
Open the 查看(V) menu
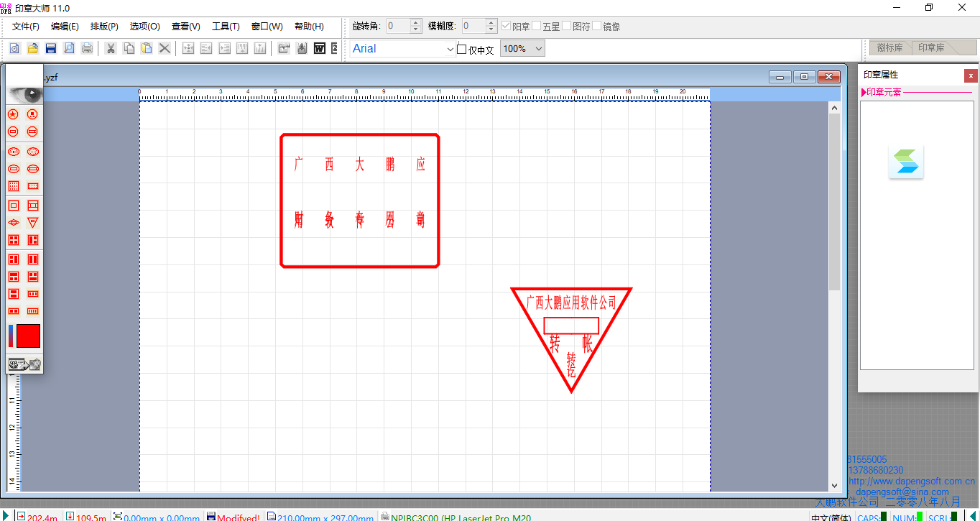(x=185, y=27)
